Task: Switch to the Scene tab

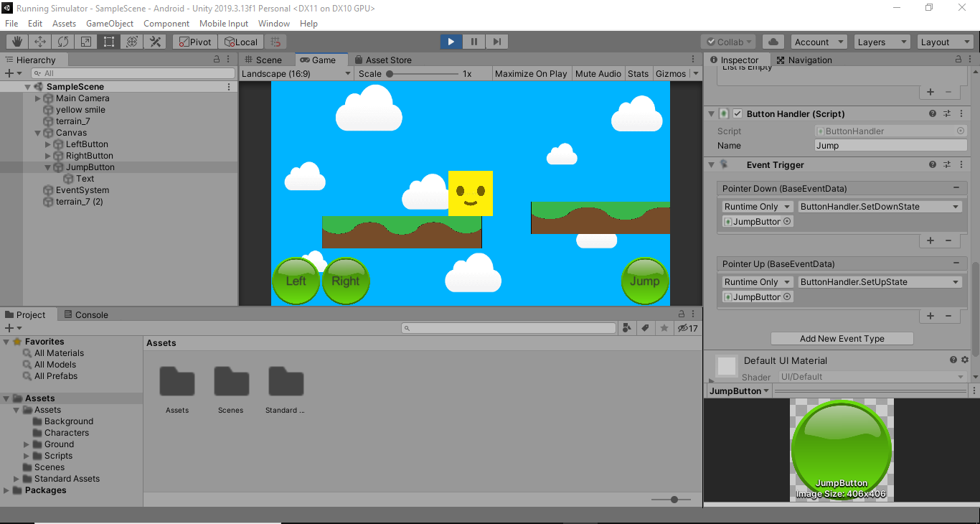Action: click(263, 60)
